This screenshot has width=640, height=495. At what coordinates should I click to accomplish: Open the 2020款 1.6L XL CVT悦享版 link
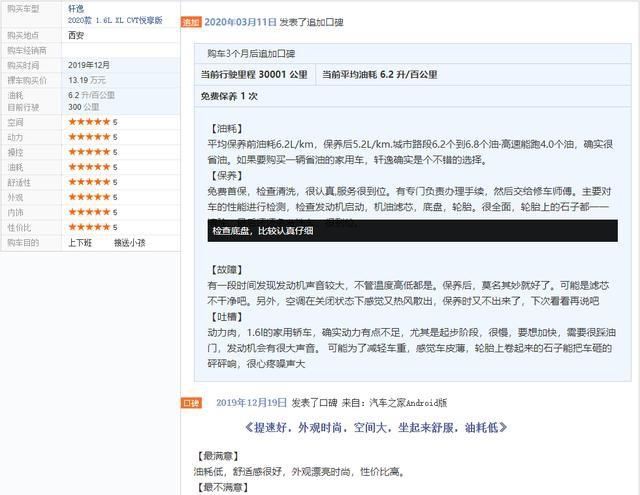pos(115,20)
